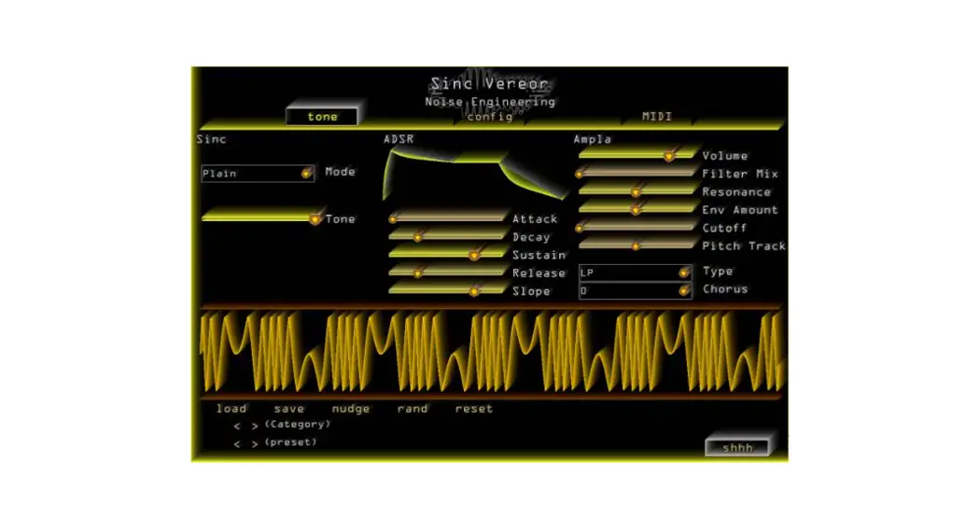Click the shhh mute button
This screenshot has width=980, height=531.
click(737, 447)
